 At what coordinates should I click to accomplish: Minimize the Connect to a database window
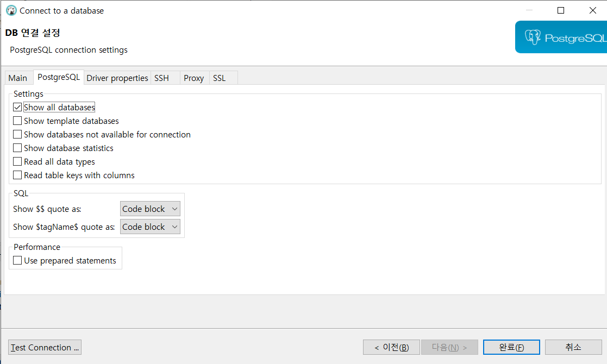[529, 10]
